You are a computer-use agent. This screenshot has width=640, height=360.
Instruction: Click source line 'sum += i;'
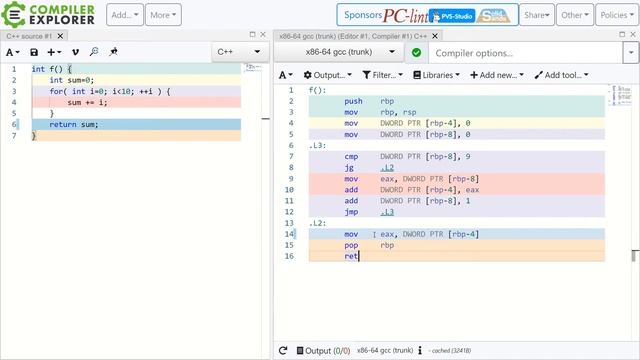point(136,102)
